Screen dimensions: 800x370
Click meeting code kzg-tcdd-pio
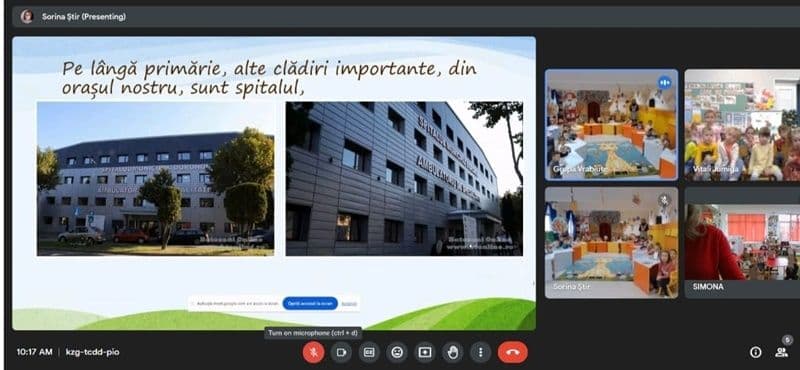point(92,352)
